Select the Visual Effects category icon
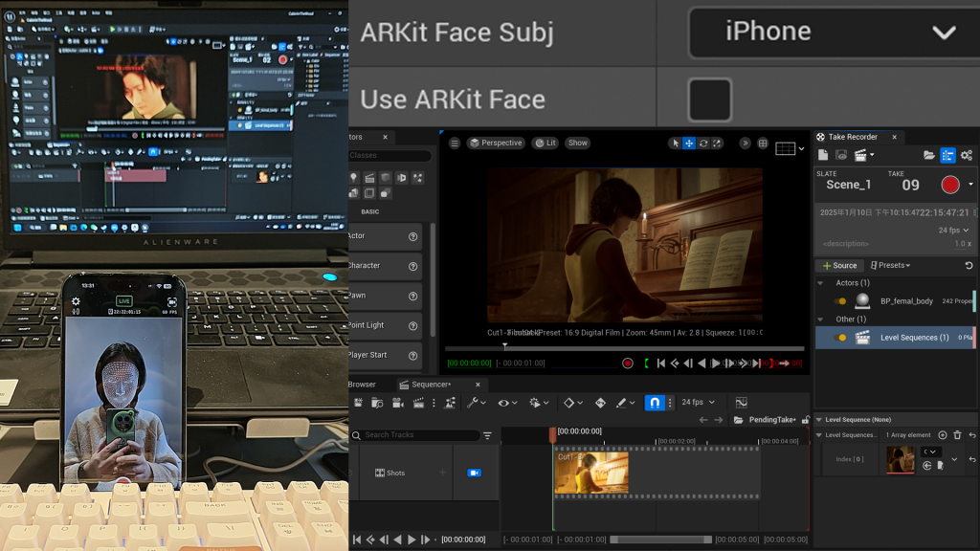The width and height of the screenshot is (980, 551). pyautogui.click(x=417, y=178)
